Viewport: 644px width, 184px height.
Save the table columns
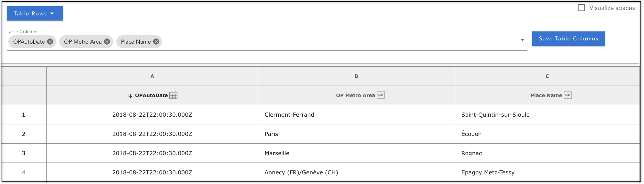coord(568,38)
